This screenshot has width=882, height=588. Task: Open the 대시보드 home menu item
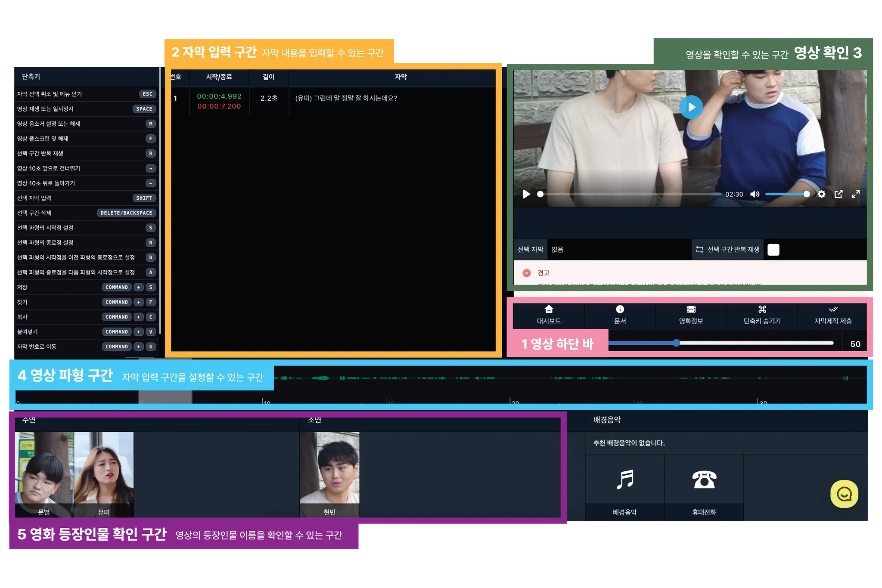549,315
